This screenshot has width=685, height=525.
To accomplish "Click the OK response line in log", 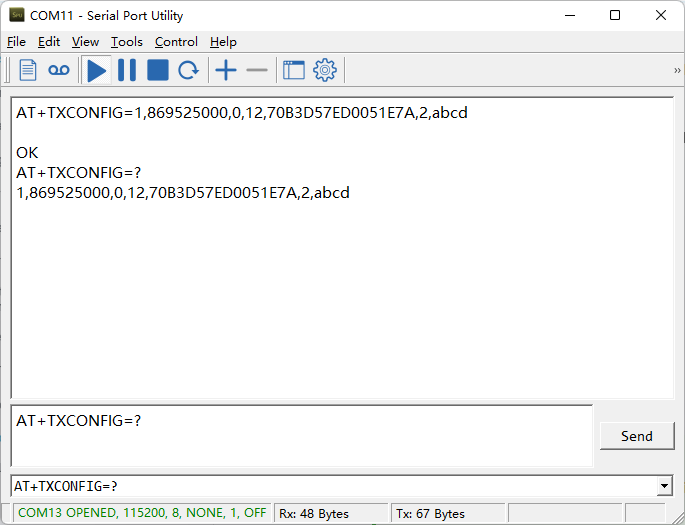I will tap(27, 153).
